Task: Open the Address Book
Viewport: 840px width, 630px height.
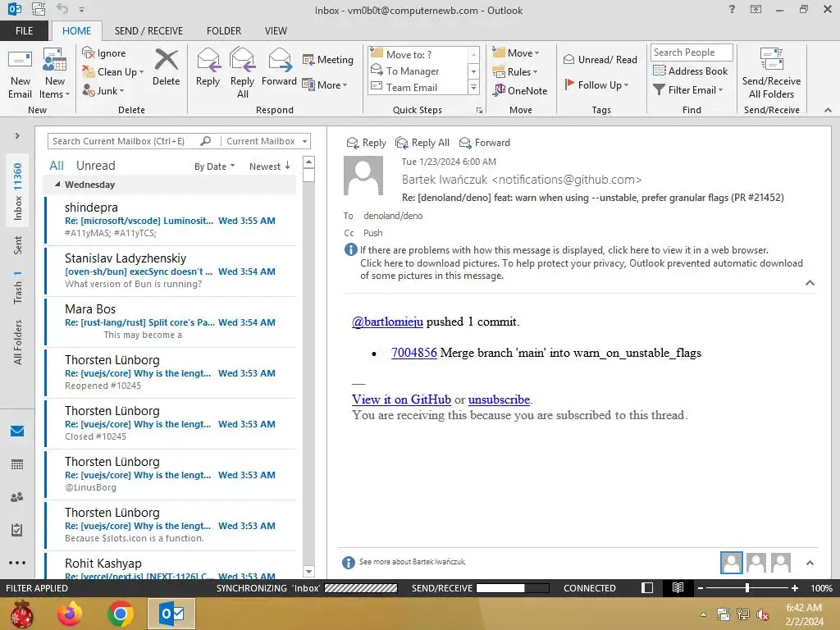Action: pyautogui.click(x=691, y=71)
